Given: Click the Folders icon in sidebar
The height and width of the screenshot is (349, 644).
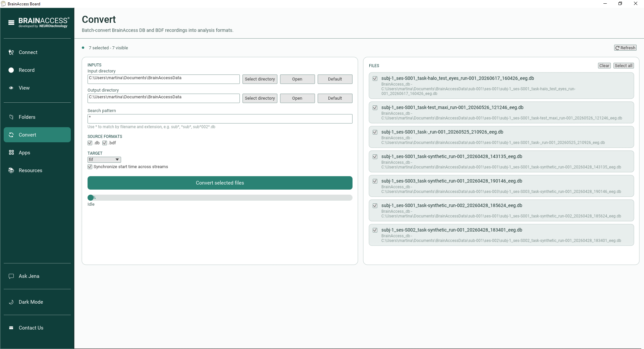Looking at the screenshot, I should [11, 117].
